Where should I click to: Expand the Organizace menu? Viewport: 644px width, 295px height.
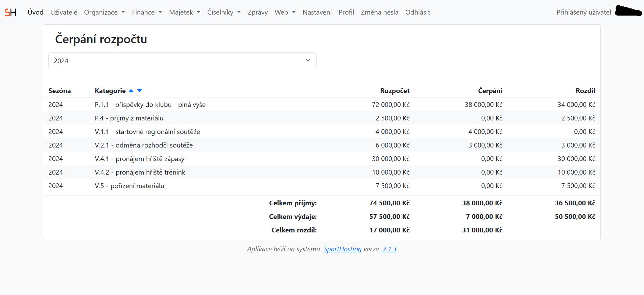pyautogui.click(x=104, y=12)
